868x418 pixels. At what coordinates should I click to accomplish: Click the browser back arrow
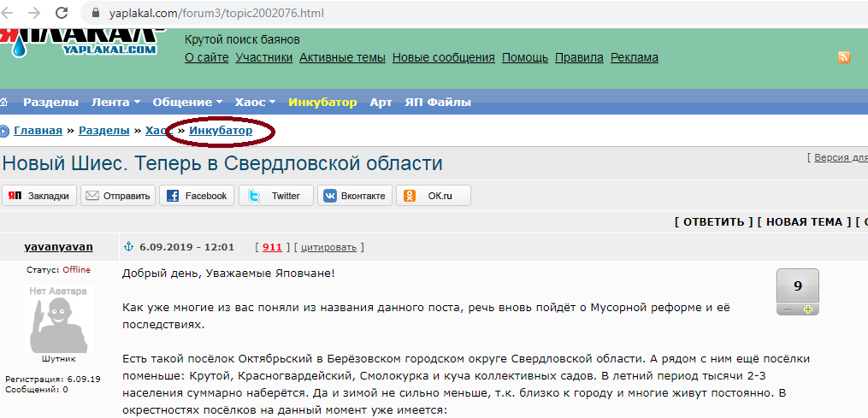pyautogui.click(x=7, y=12)
